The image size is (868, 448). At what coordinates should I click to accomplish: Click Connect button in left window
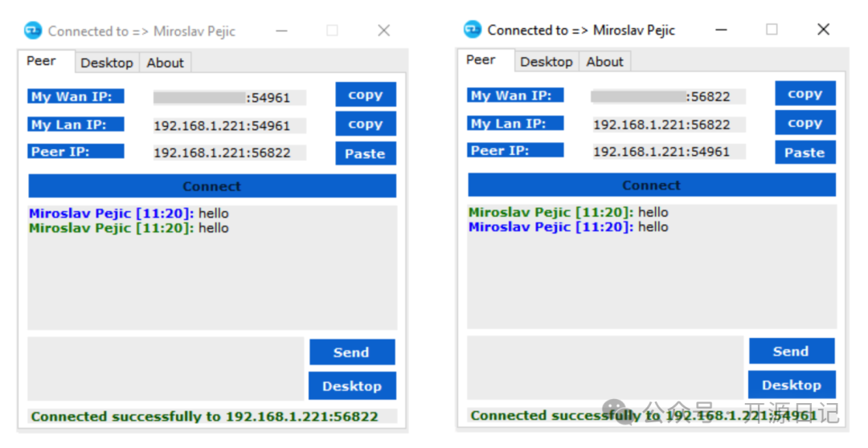[x=212, y=185]
